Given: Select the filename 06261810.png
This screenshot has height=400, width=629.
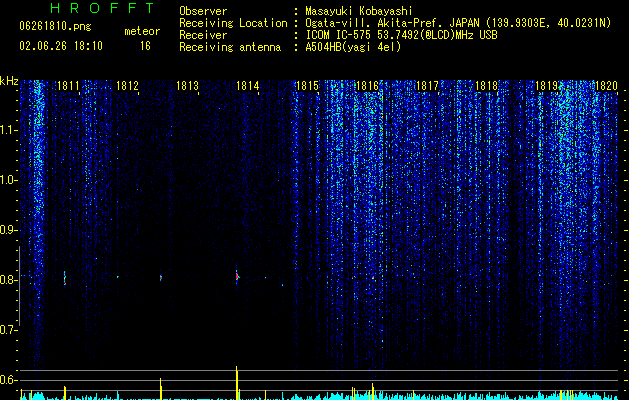Looking at the screenshot, I should pyautogui.click(x=55, y=27).
